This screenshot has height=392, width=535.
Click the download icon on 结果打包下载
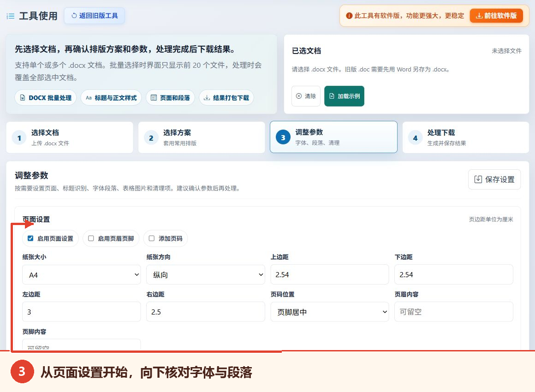(207, 98)
